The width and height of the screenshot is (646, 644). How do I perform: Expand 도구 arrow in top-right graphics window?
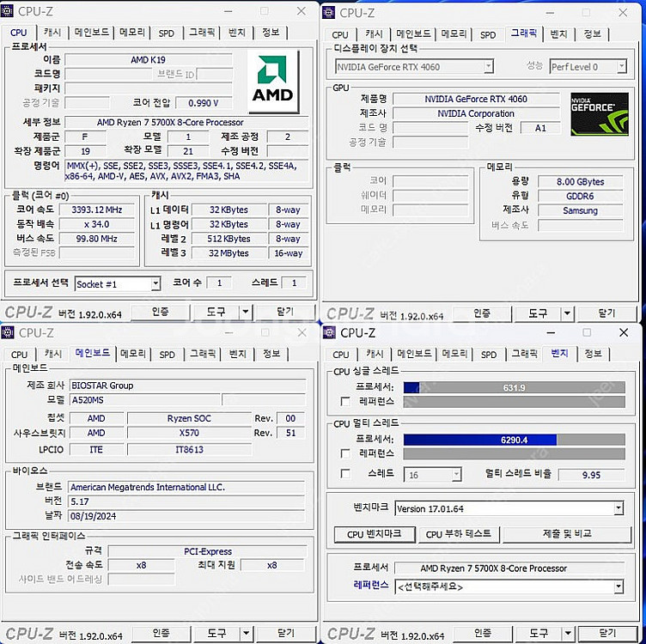click(567, 313)
